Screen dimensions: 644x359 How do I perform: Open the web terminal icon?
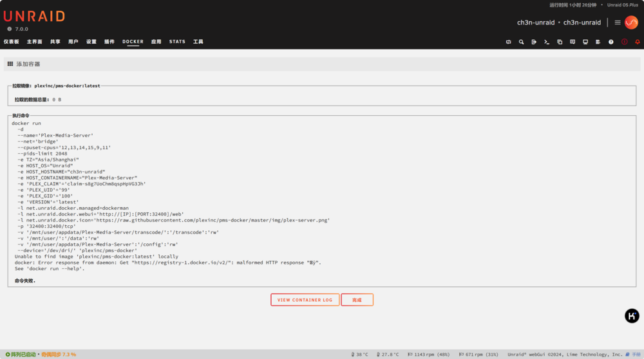[547, 42]
